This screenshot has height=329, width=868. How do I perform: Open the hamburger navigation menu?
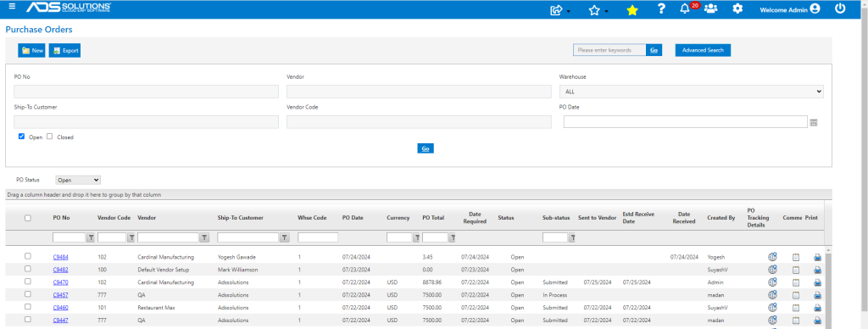pyautogui.click(x=12, y=7)
